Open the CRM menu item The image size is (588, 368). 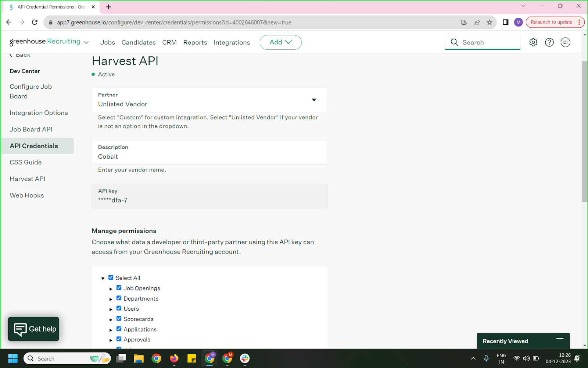[169, 43]
